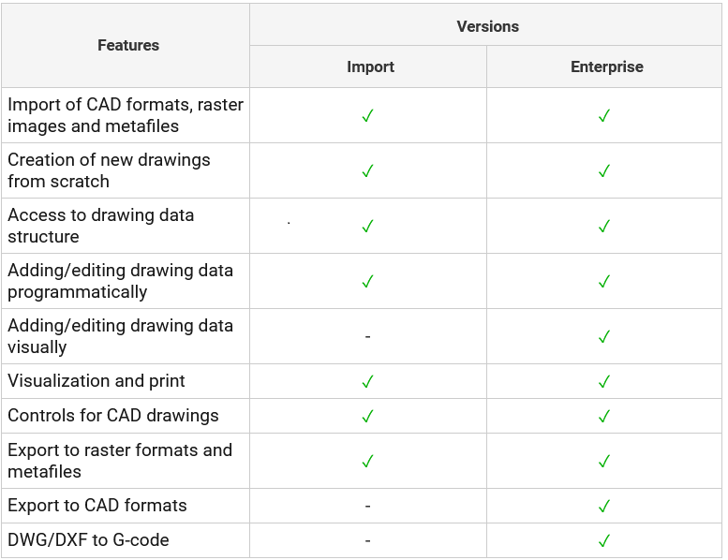Click the Import version column header
The width and height of the screenshot is (728, 560).
coord(370,67)
